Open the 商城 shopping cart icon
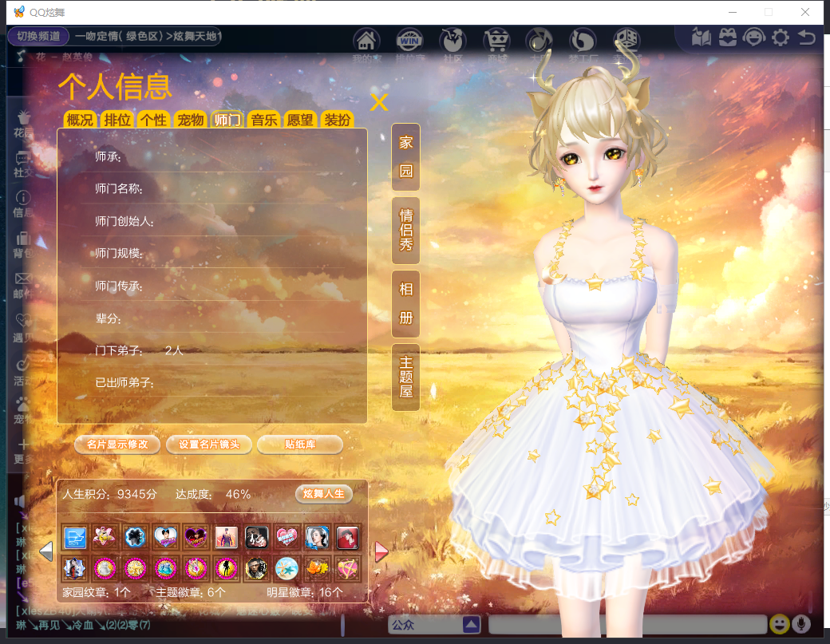 click(x=496, y=40)
